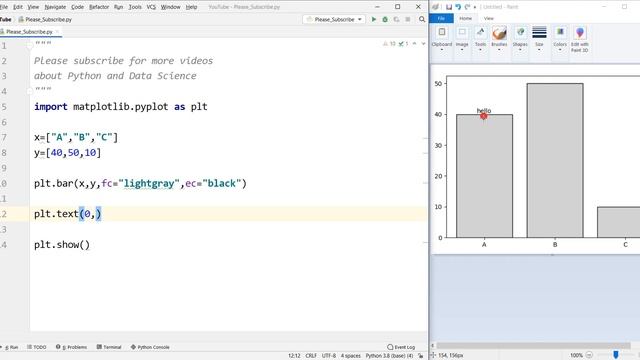Open the VCS menu
This screenshot has height=360, width=640.
click(x=151, y=7)
